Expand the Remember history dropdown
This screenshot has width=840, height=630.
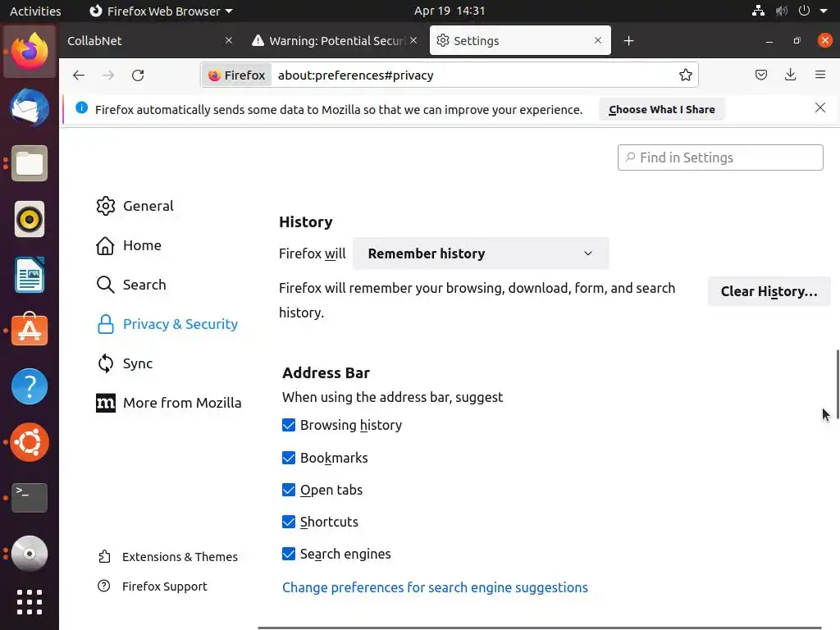point(480,253)
